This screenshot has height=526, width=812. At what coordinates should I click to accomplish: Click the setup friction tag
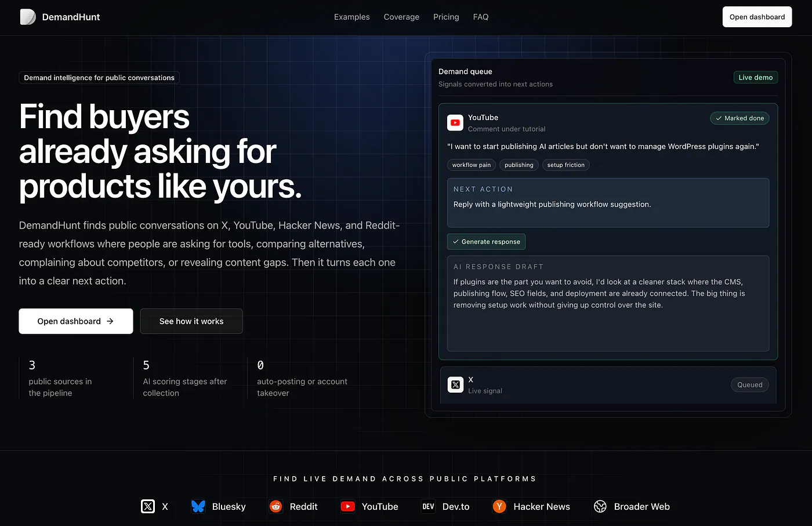pos(566,165)
